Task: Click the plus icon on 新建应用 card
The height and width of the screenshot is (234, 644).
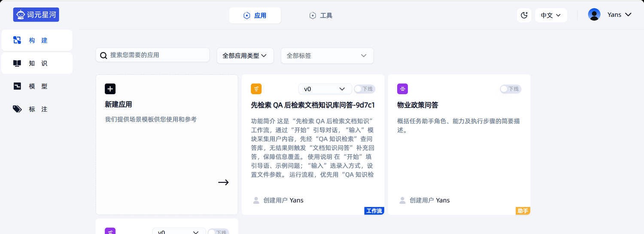Action: [110, 89]
